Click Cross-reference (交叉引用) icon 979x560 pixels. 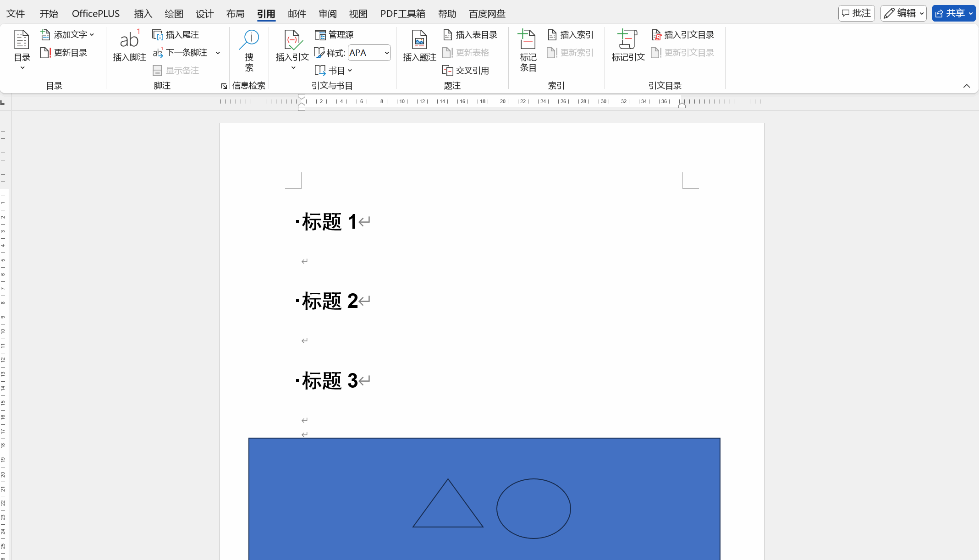click(x=448, y=71)
